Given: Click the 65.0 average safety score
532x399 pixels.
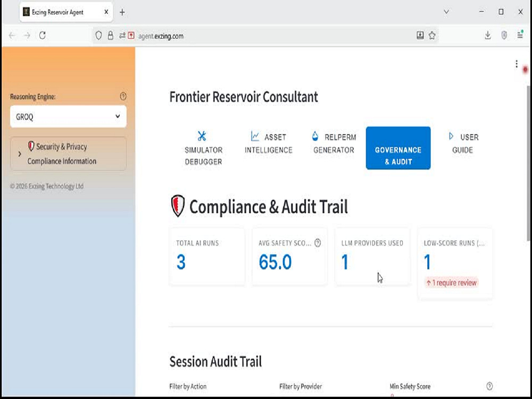Looking at the screenshot, I should click(x=275, y=262).
